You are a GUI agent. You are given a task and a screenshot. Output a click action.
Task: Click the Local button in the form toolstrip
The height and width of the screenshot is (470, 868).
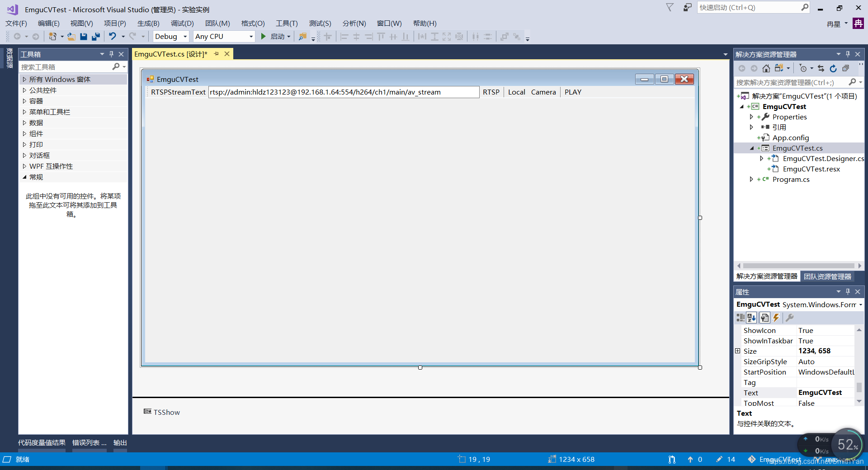516,92
